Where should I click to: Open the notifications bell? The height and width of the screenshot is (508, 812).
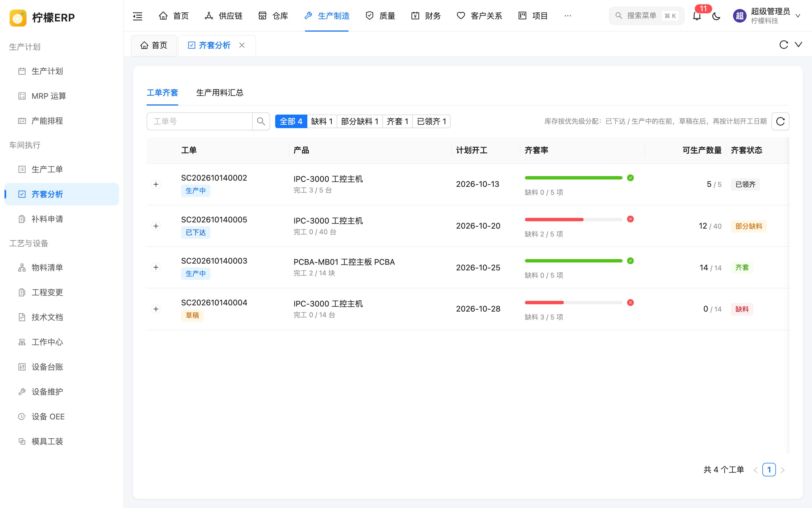[x=697, y=16]
